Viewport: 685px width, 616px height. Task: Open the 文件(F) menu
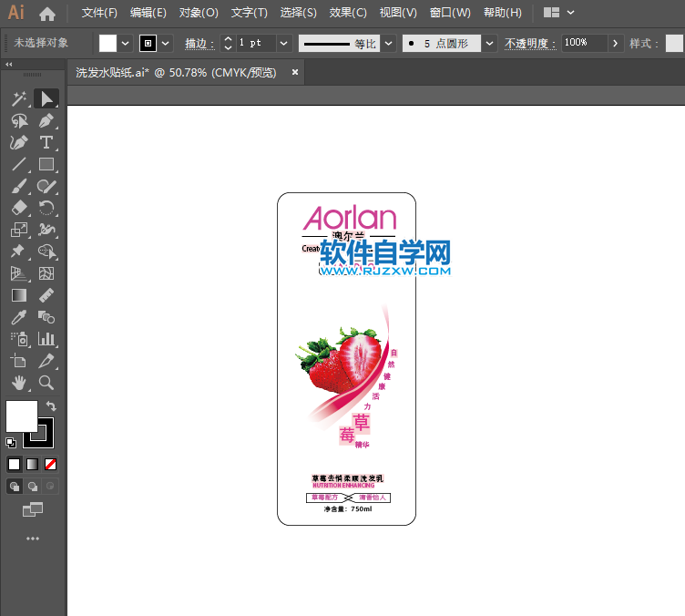tap(99, 13)
